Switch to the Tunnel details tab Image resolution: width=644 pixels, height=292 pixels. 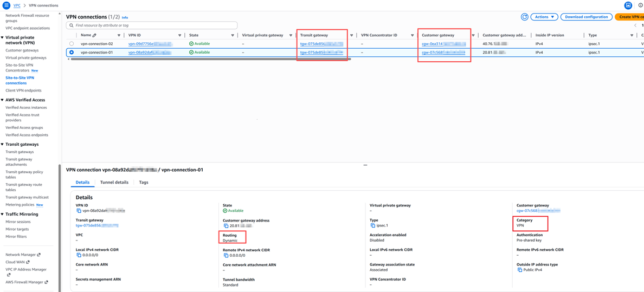tap(114, 183)
